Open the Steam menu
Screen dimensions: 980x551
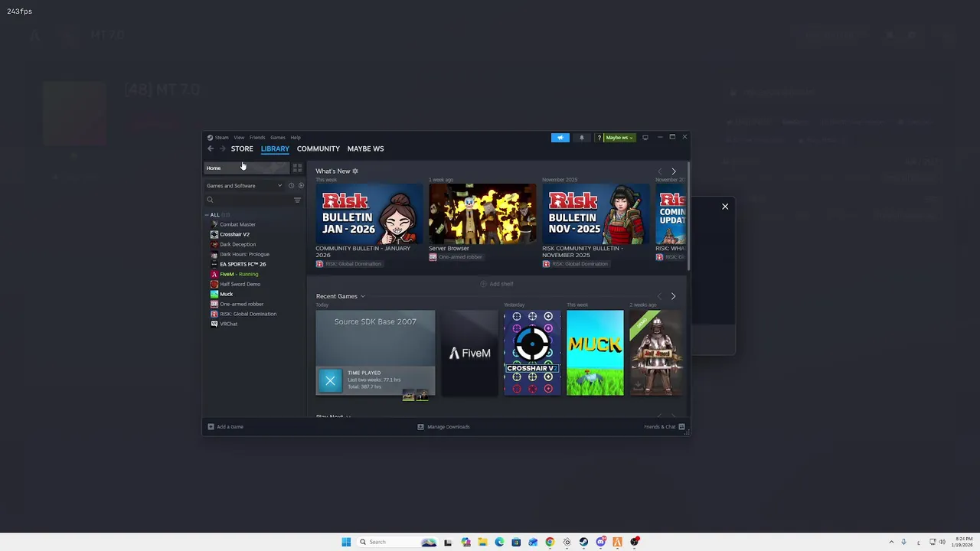pos(221,138)
